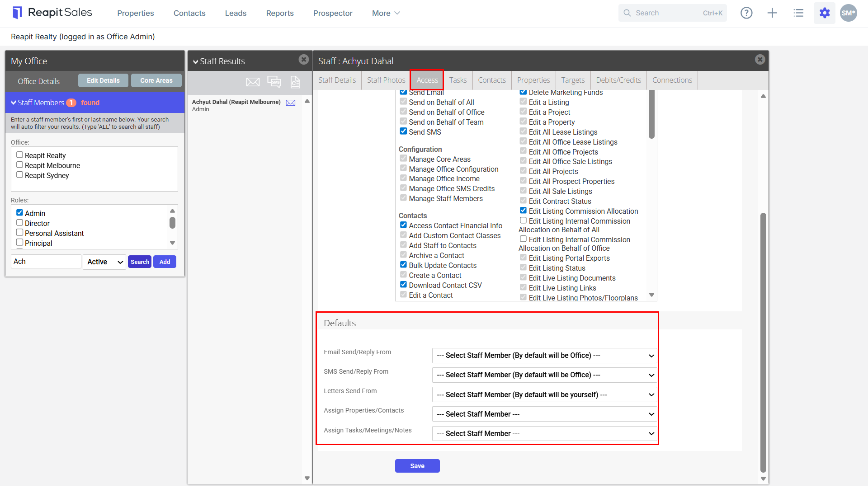Open the help question mark icon

pos(746,13)
